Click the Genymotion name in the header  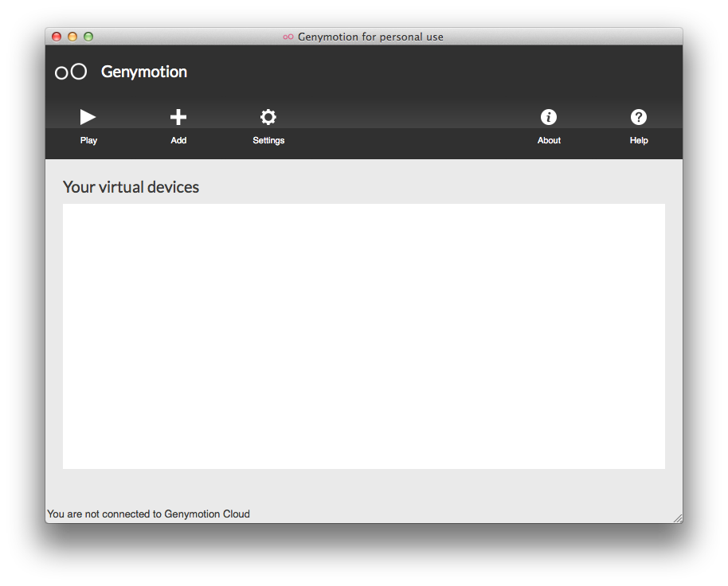coord(144,72)
